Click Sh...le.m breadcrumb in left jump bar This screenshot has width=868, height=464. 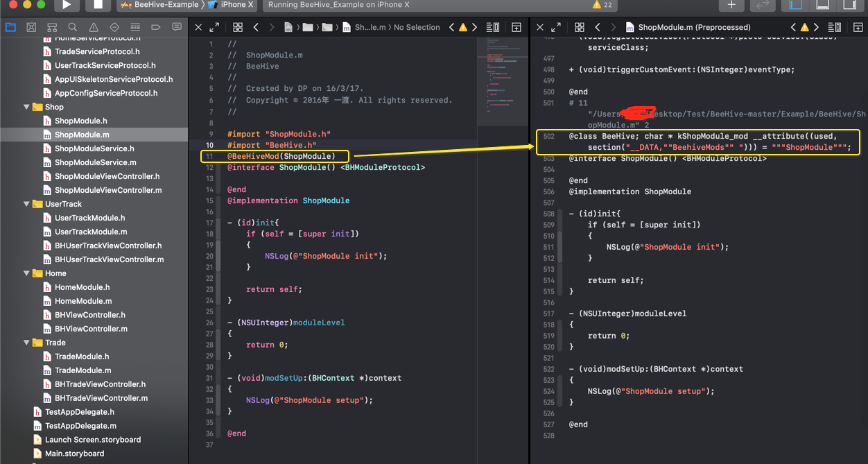[365, 28]
